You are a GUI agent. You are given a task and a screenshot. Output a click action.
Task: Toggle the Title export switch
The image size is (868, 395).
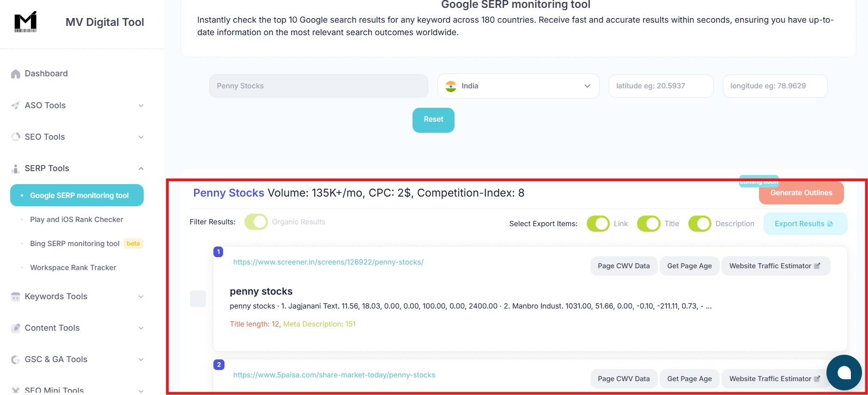tap(649, 224)
